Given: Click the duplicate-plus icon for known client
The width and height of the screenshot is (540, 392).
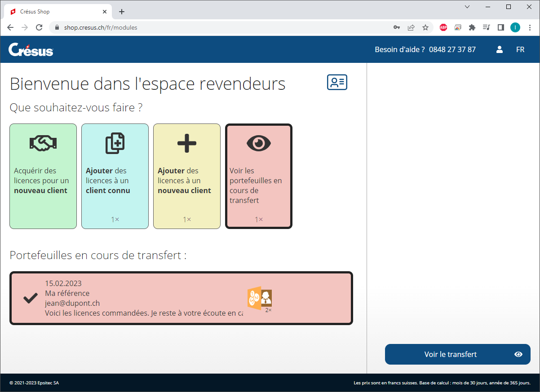Looking at the screenshot, I should tap(115, 143).
